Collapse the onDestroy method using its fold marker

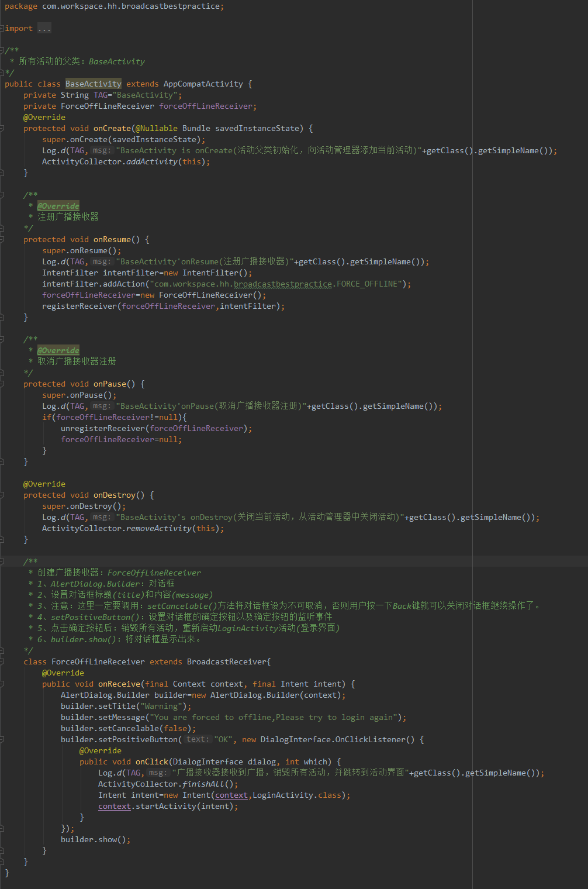coord(2,495)
